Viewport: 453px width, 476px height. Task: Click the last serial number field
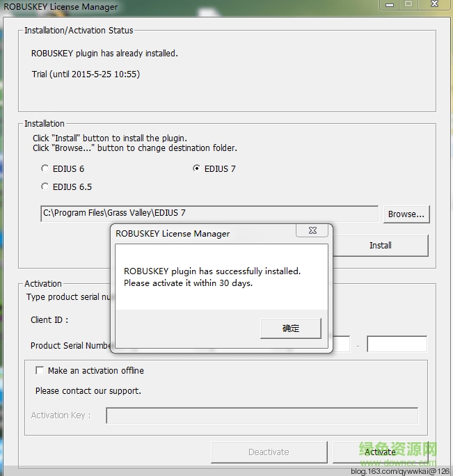(397, 344)
